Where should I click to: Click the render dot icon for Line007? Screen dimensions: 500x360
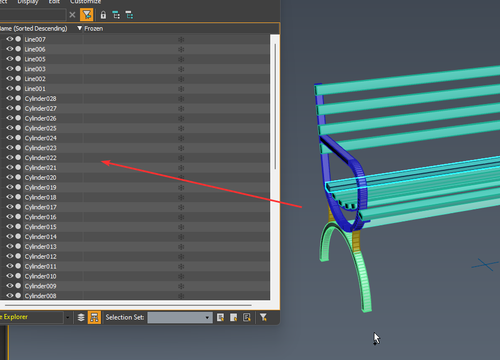[18, 39]
